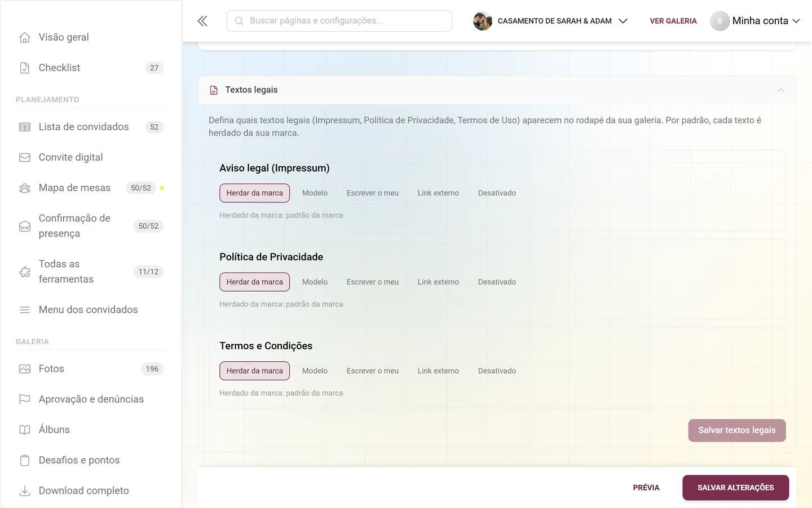Click the Desafios e pontos clipboard icon
Image resolution: width=812 pixels, height=508 pixels.
click(25, 461)
